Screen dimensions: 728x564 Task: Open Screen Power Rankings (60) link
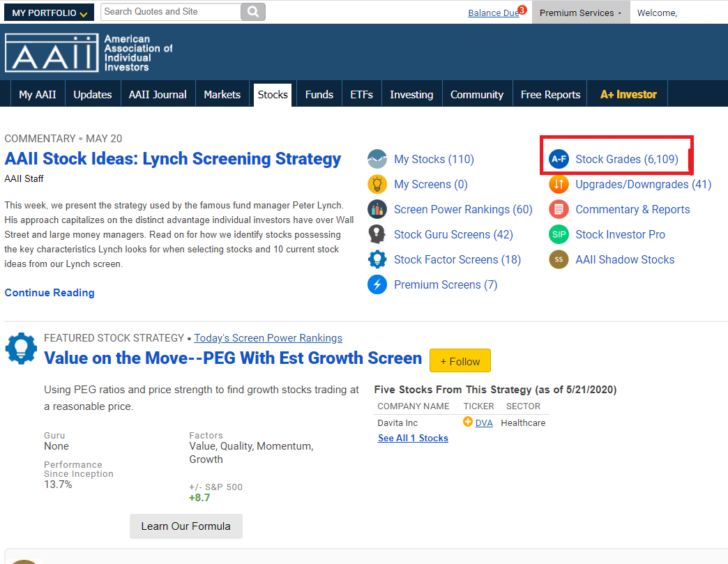463,209
